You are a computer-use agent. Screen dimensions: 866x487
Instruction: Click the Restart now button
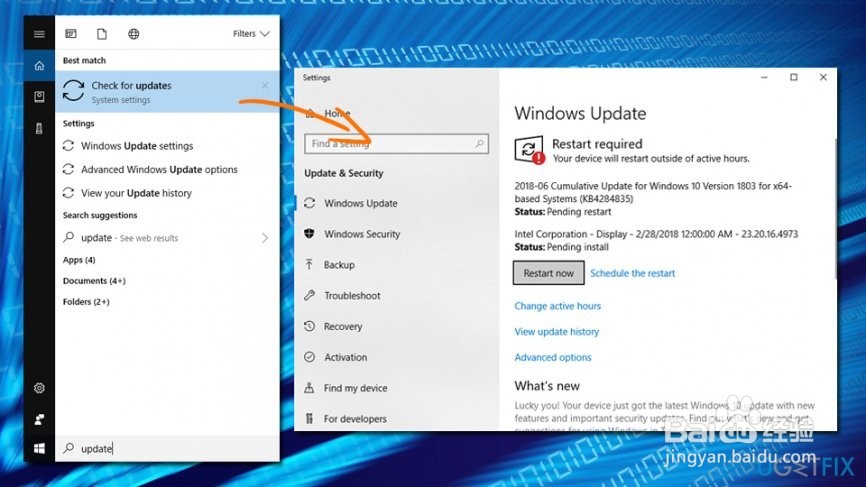point(548,273)
